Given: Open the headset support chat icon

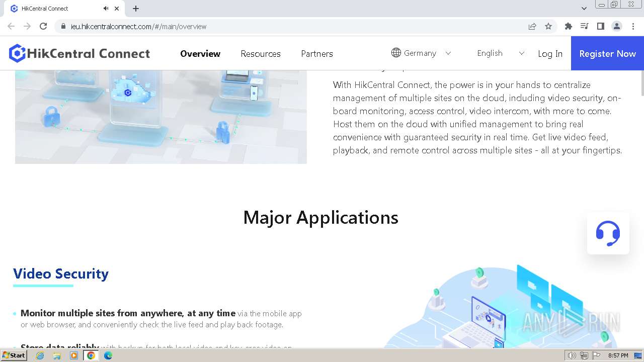Looking at the screenshot, I should click(608, 233).
